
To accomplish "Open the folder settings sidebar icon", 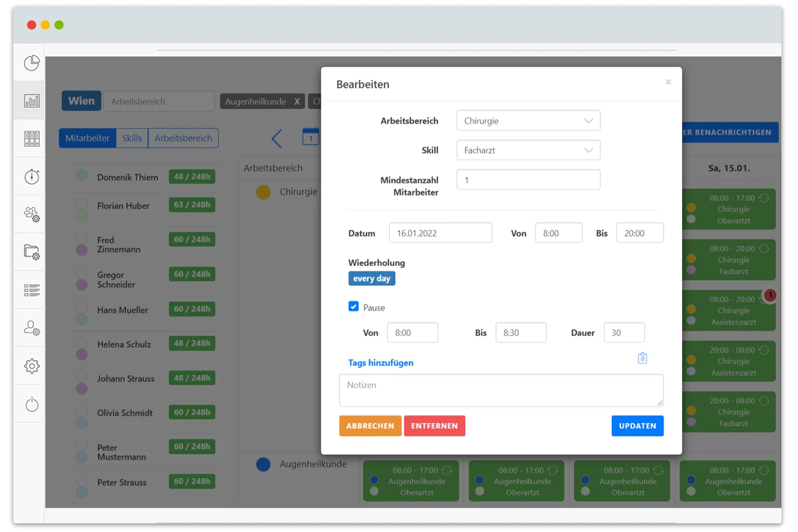I will (31, 251).
